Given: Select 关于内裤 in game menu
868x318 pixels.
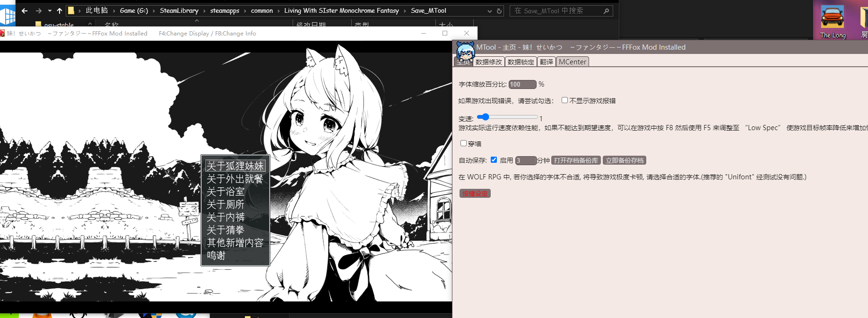Looking at the screenshot, I should (x=226, y=217).
